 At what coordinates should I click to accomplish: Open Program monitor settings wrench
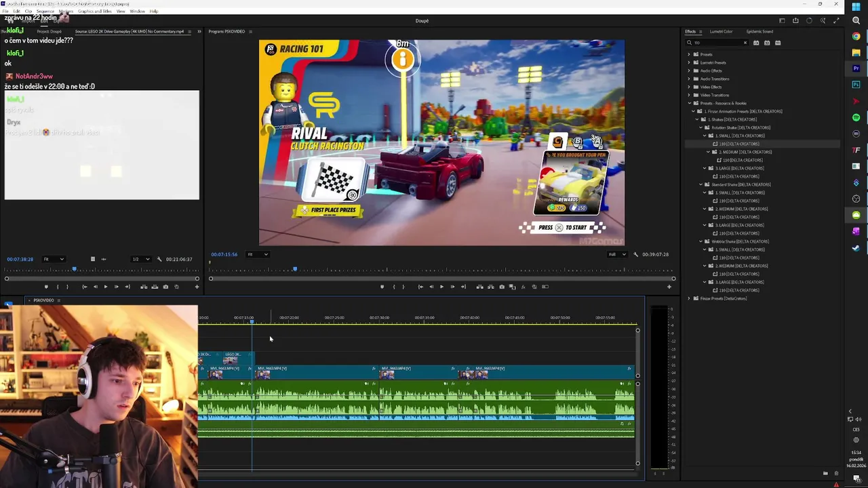point(635,254)
